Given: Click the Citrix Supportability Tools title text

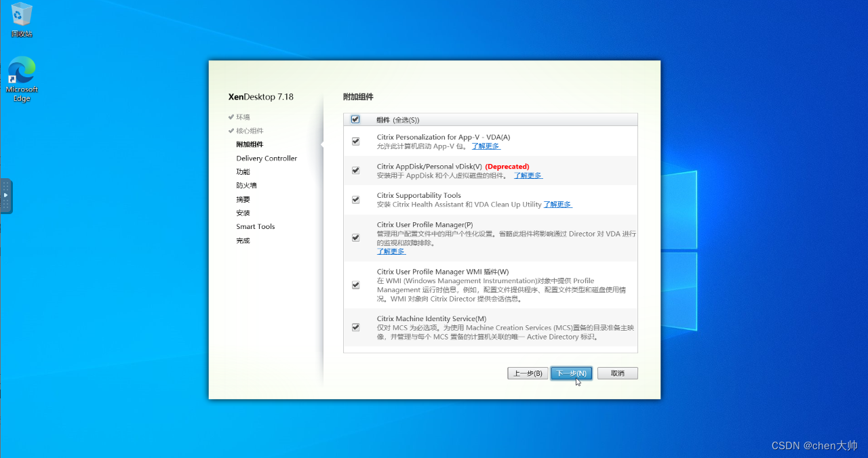Looking at the screenshot, I should pos(419,195).
